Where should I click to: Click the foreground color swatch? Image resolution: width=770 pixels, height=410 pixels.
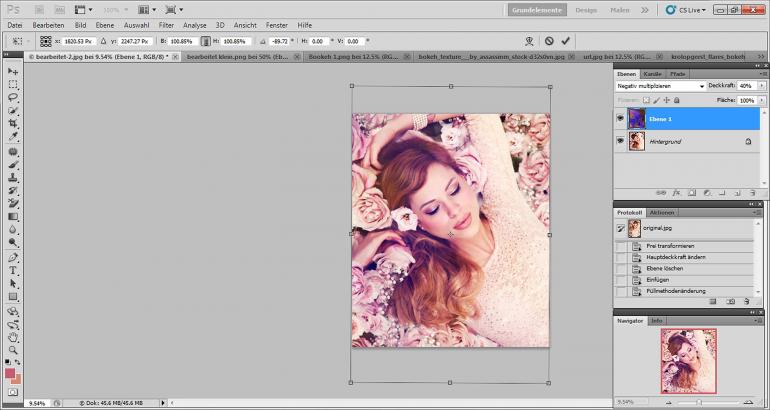10,373
